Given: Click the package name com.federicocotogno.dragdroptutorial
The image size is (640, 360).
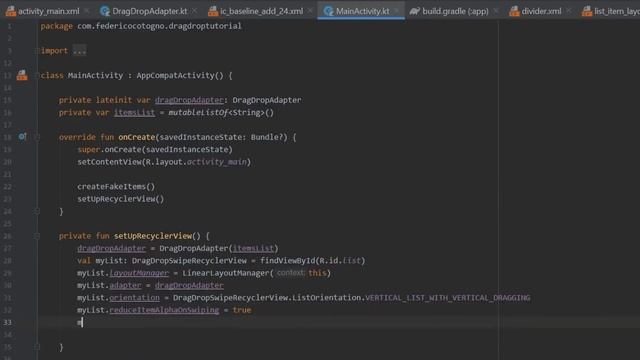Looking at the screenshot, I should tap(159, 26).
